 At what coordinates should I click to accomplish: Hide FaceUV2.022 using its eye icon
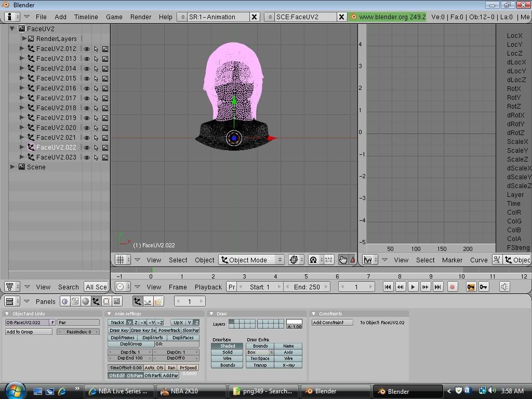(x=87, y=148)
